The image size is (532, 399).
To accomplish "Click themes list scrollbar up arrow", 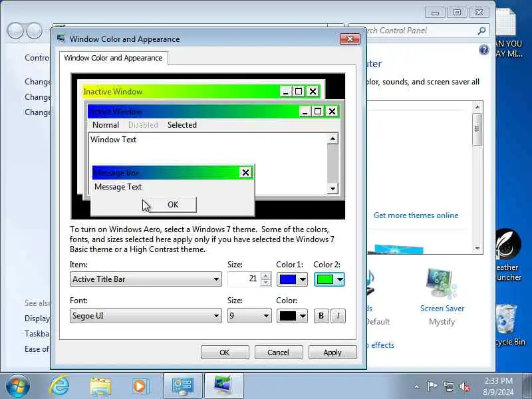I will 477,107.
